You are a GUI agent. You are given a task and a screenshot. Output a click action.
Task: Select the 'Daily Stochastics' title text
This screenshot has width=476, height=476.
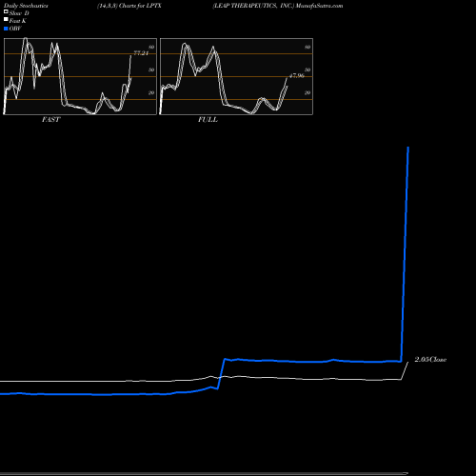pyautogui.click(x=26, y=6)
